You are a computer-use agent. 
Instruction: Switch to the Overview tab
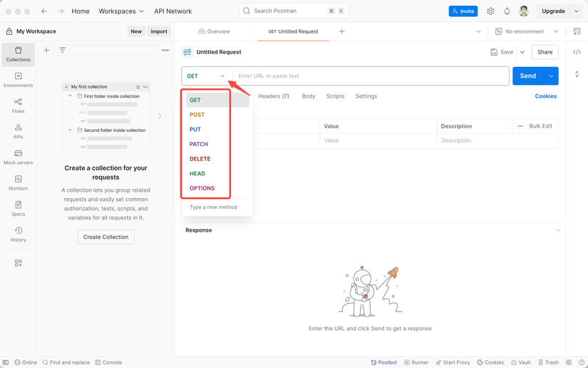[x=214, y=31]
